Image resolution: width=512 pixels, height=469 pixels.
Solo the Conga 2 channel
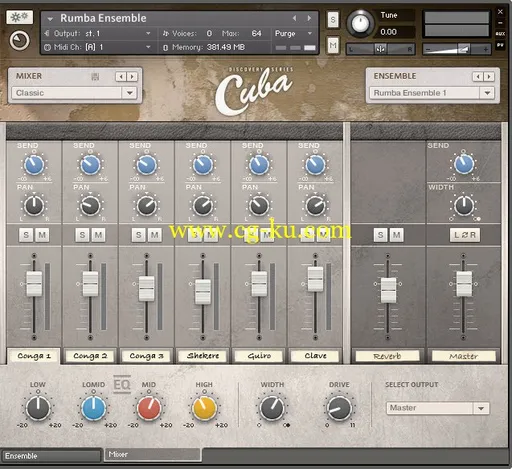pyautogui.click(x=82, y=235)
